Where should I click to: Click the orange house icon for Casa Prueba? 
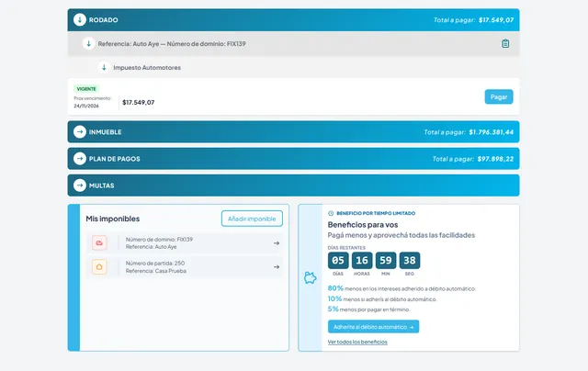pyautogui.click(x=99, y=267)
